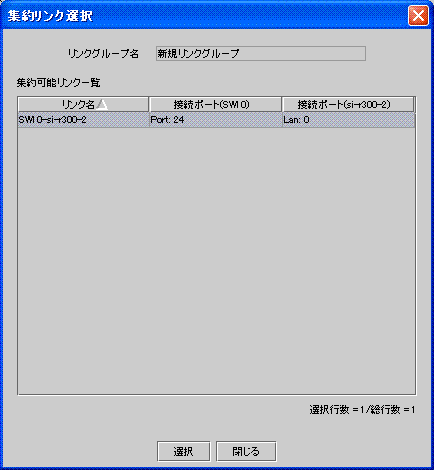The width and height of the screenshot is (434, 470).
Task: Click the リンクグループ名 label
Action: click(x=103, y=54)
